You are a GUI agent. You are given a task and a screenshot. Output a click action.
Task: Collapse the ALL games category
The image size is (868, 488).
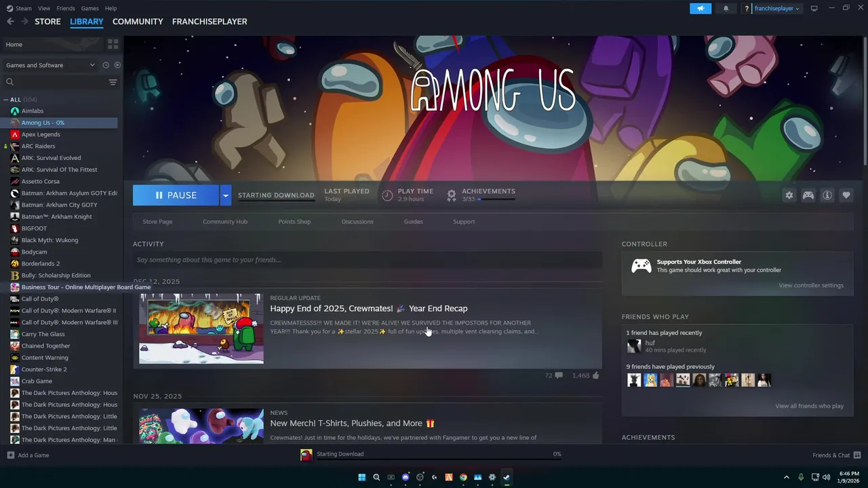(x=6, y=100)
